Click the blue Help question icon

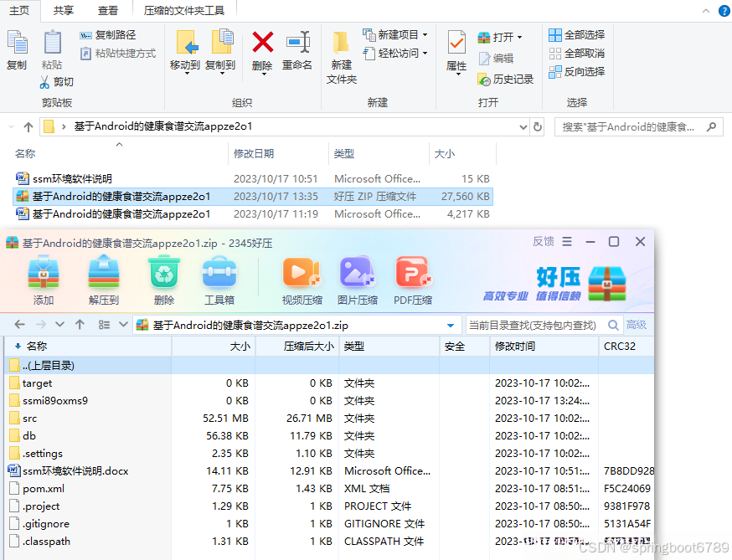pos(724,11)
